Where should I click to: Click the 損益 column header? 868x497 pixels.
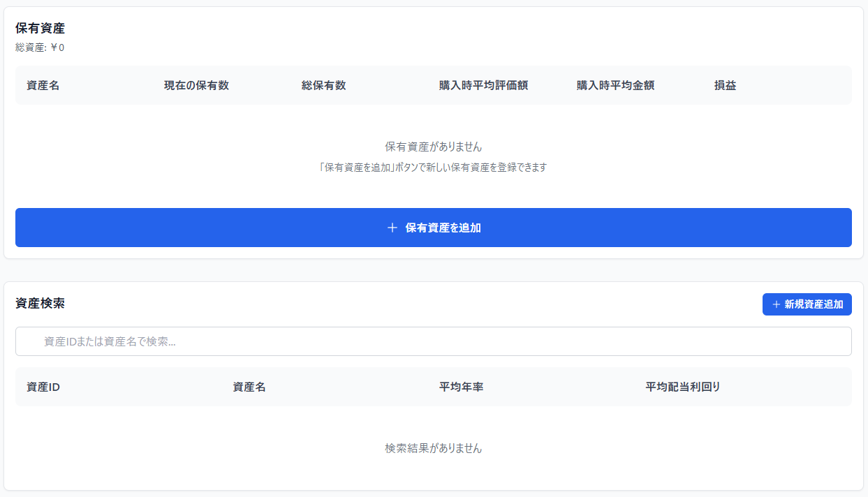click(x=725, y=85)
